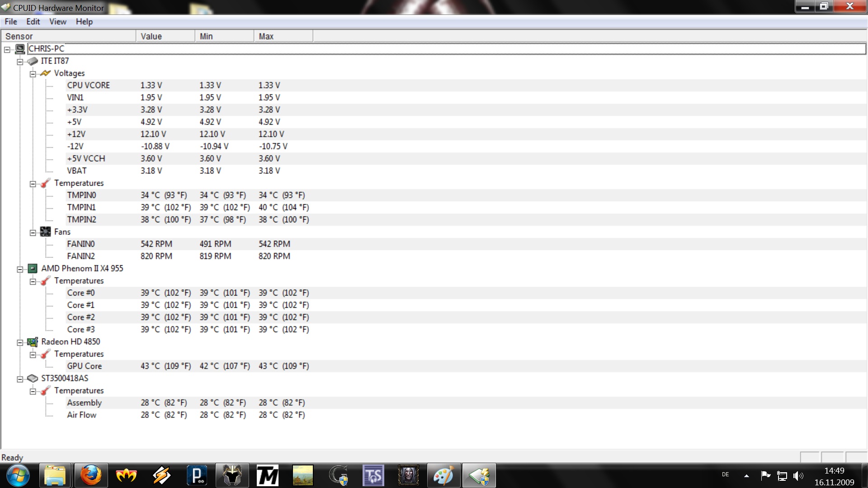Open Windows Explorer from the taskbar
Viewport: 868px width, 488px height.
[x=55, y=476]
